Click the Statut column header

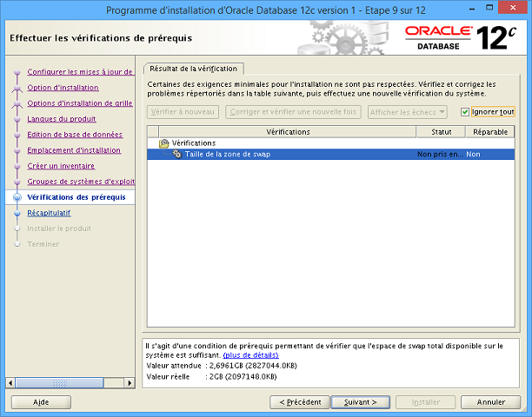[x=441, y=132]
